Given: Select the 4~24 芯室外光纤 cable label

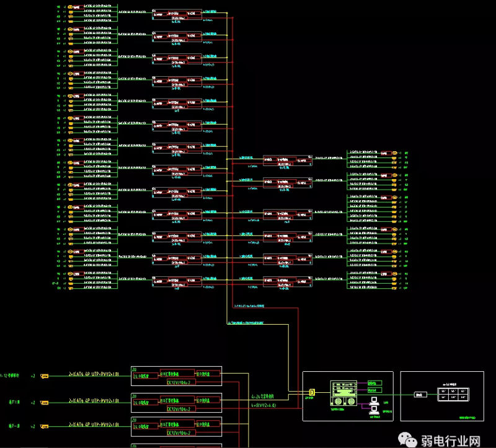Looking at the screenshot, I should click(x=263, y=395).
